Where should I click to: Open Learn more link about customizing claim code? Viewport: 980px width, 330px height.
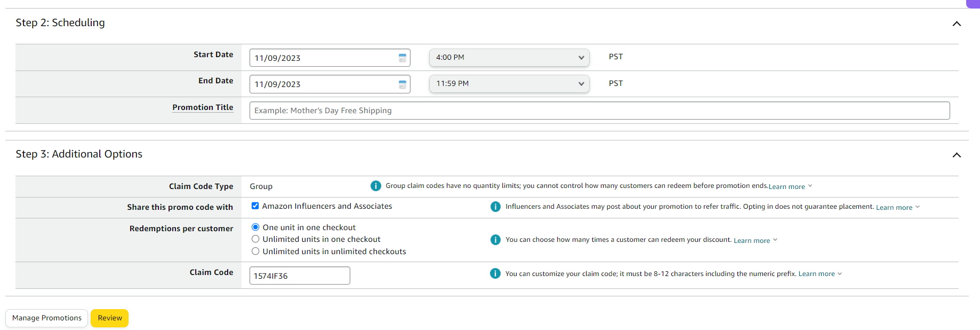(816, 274)
